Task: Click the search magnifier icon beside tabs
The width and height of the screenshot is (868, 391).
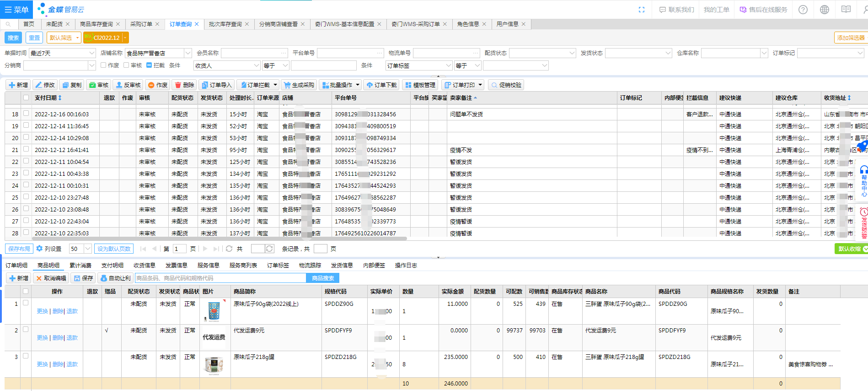Action: (8, 24)
